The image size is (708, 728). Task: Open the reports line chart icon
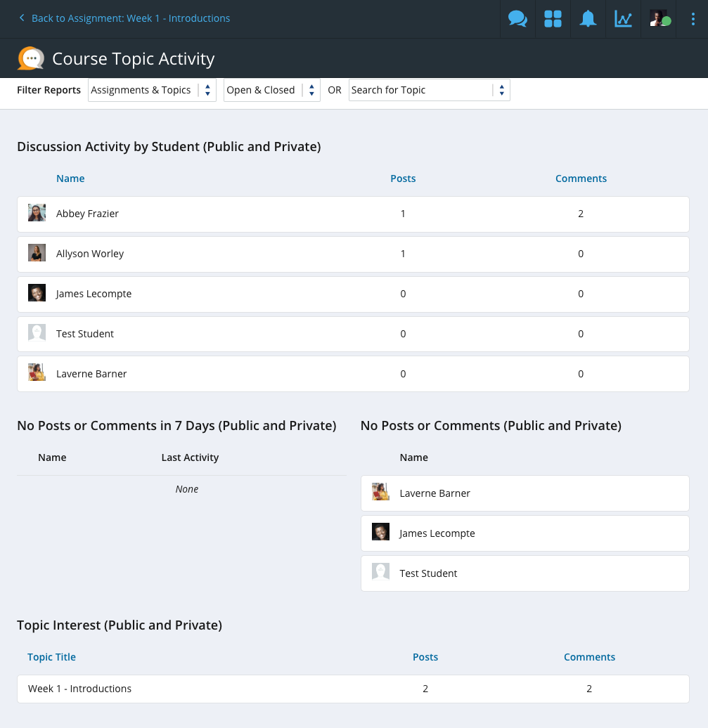623,19
